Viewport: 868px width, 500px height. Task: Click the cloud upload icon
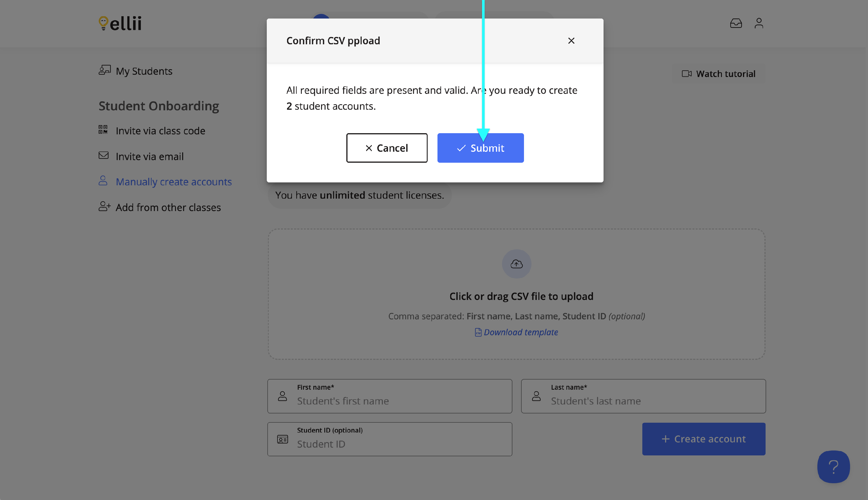516,264
